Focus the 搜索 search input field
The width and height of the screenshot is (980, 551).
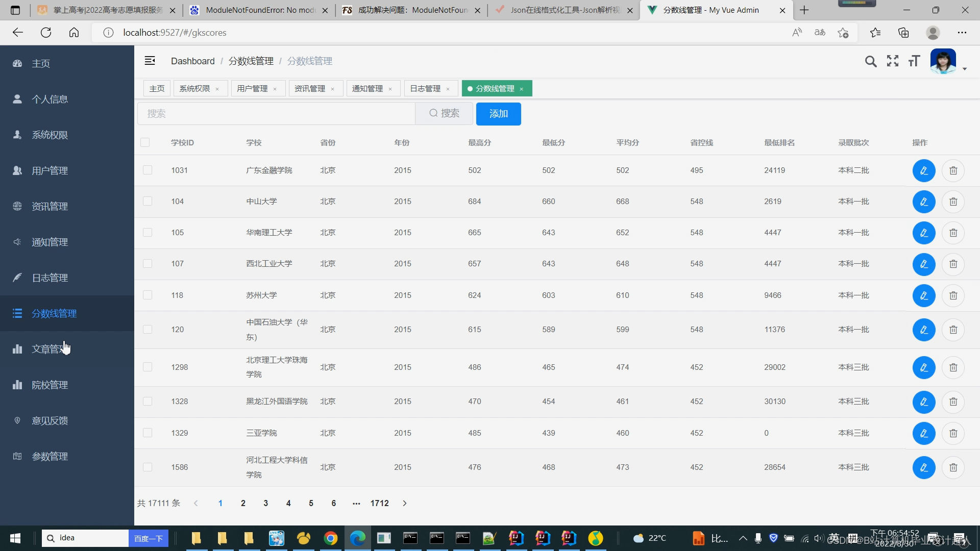(x=276, y=114)
